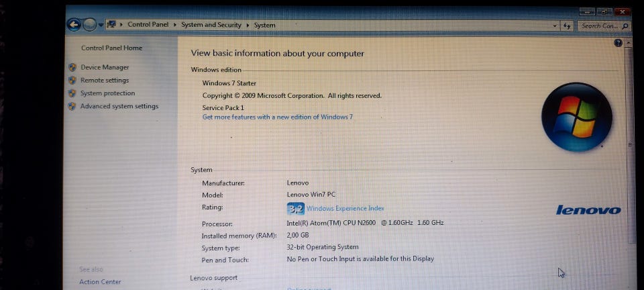Screen dimensions: 644x290
Task: Open Action Center under See also
Action: click(100, 282)
